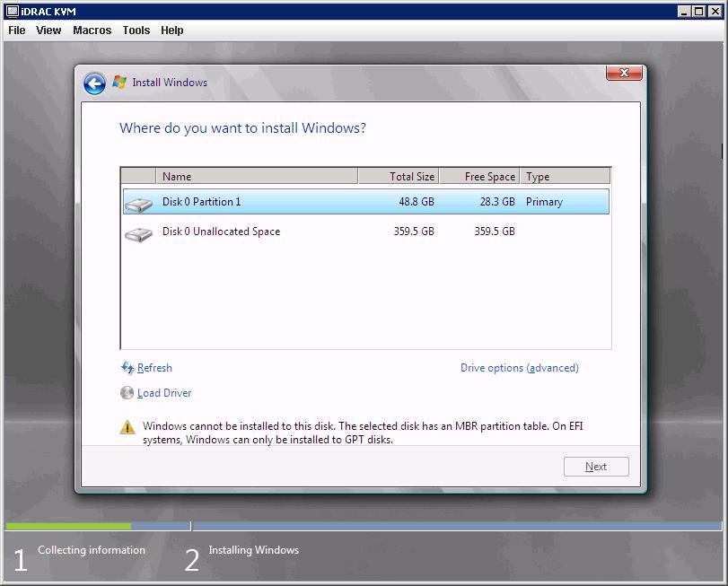
Task: Sort by the Type column header
Action: pos(565,176)
